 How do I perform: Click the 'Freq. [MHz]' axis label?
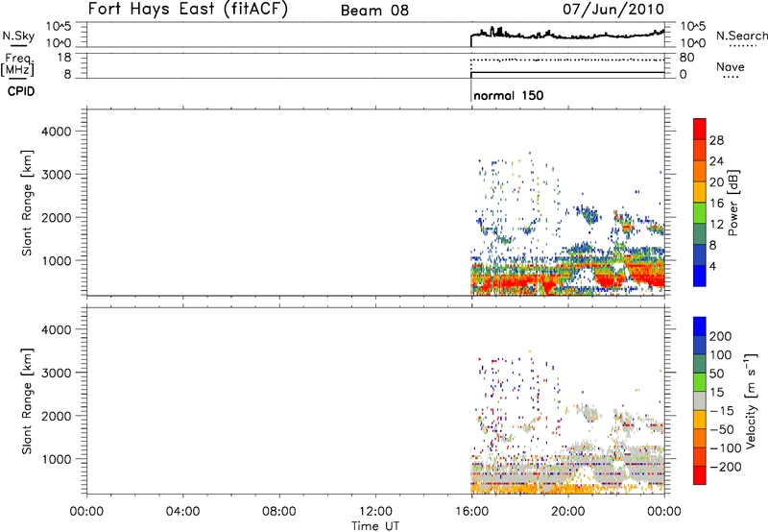[x=18, y=64]
